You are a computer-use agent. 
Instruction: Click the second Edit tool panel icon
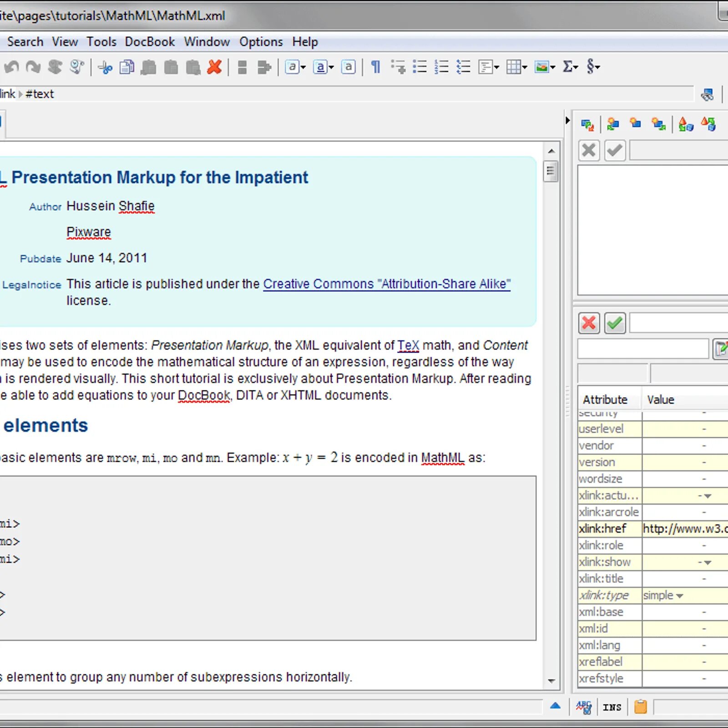coord(613,124)
